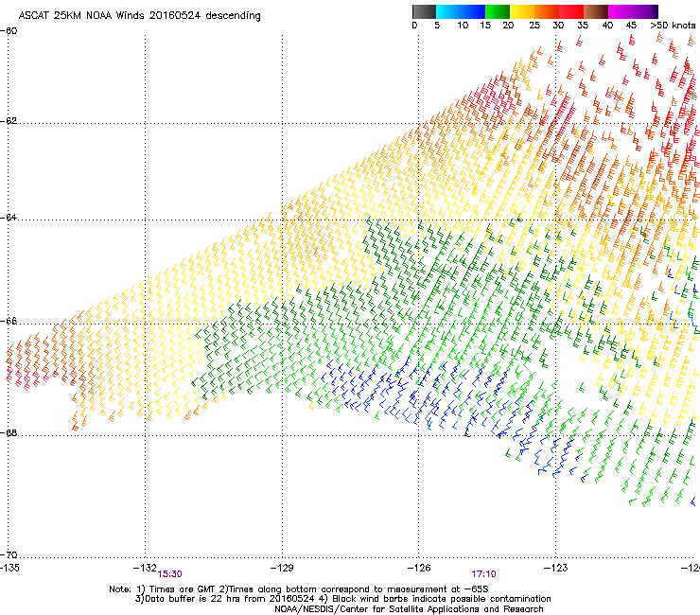Click the -126 longitude axis label

coord(419,568)
